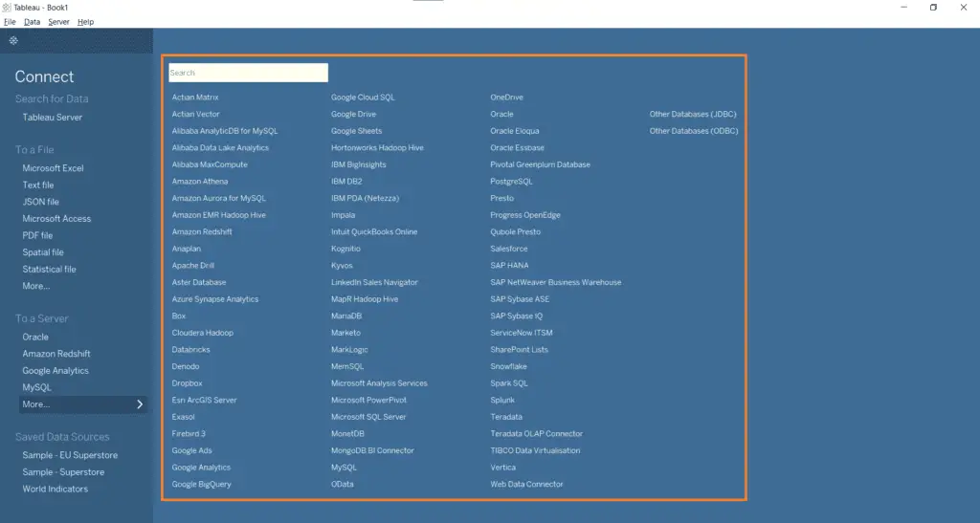
Task: Select OData connector
Action: [343, 485]
